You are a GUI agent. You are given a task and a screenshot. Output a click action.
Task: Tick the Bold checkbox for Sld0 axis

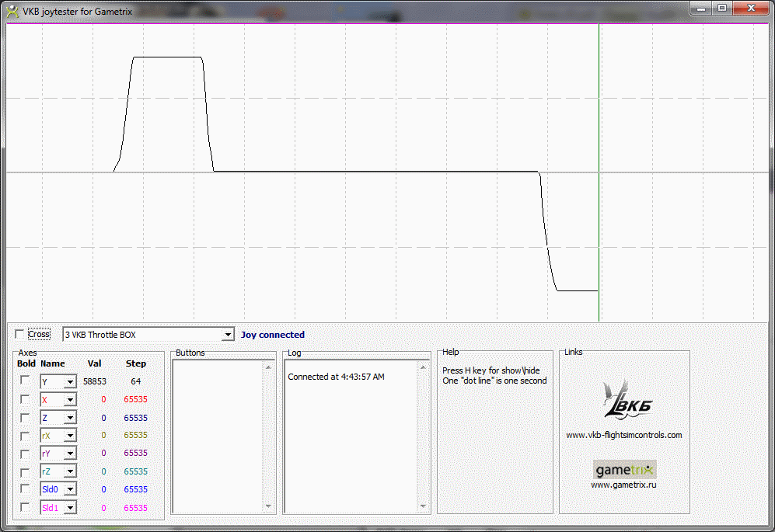[25, 489]
